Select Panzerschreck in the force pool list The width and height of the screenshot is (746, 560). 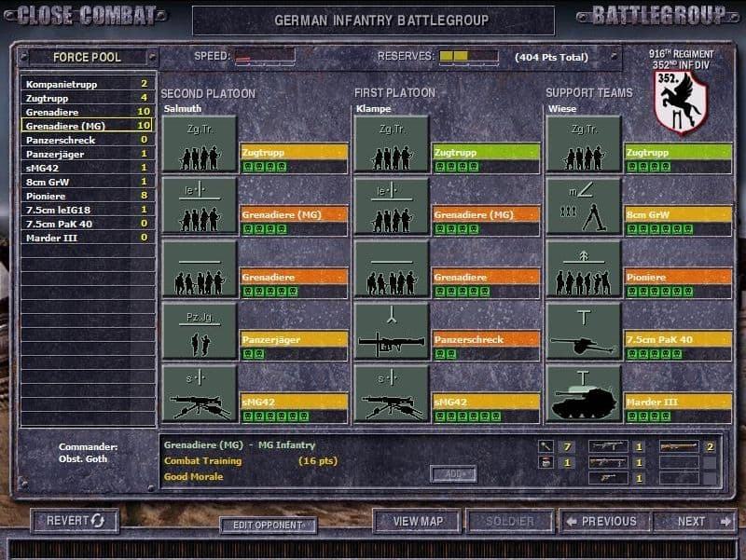tap(88, 141)
